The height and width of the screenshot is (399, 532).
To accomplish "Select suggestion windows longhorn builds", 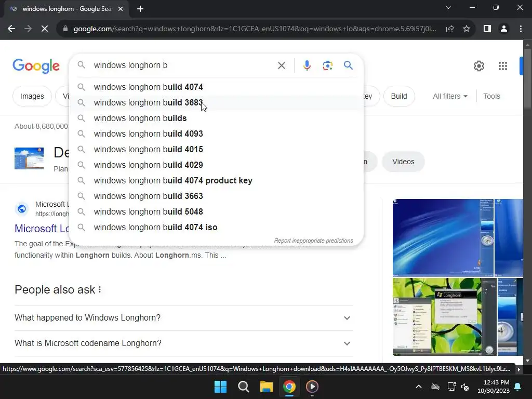I will (x=216, y=118).
